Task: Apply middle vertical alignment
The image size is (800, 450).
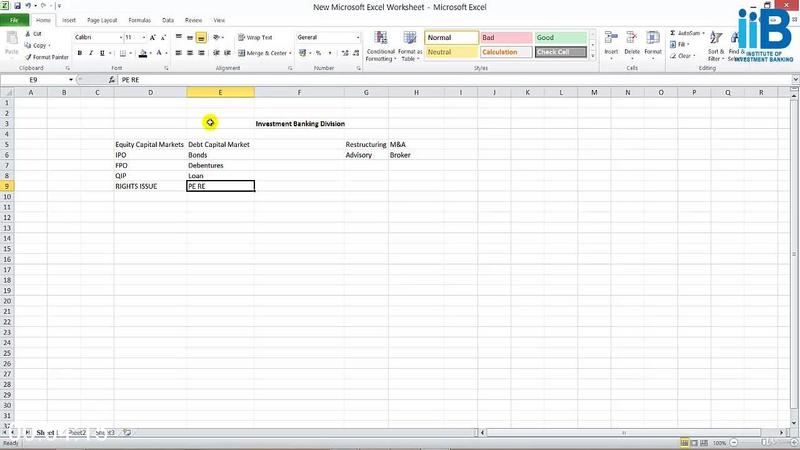Action: [x=190, y=37]
